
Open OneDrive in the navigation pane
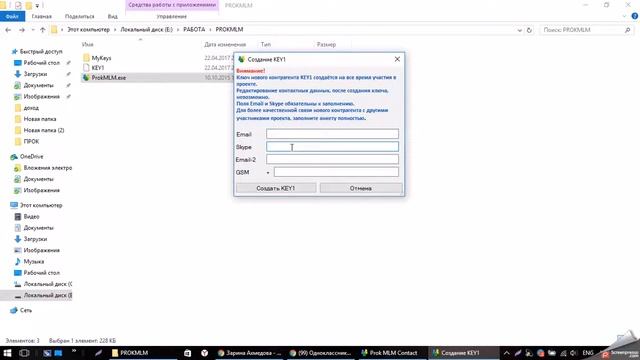[x=31, y=157]
